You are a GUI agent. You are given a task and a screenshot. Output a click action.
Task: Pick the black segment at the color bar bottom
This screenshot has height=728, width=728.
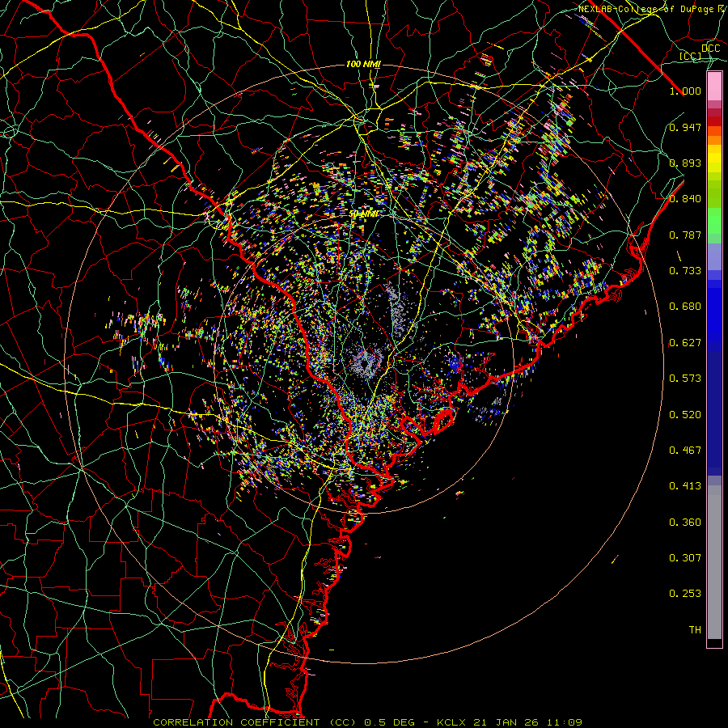714,642
